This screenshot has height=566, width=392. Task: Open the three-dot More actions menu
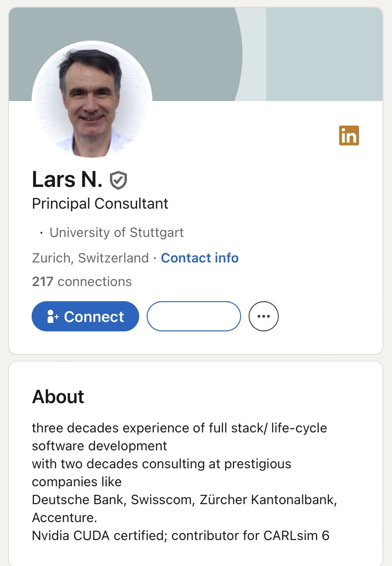pos(264,316)
